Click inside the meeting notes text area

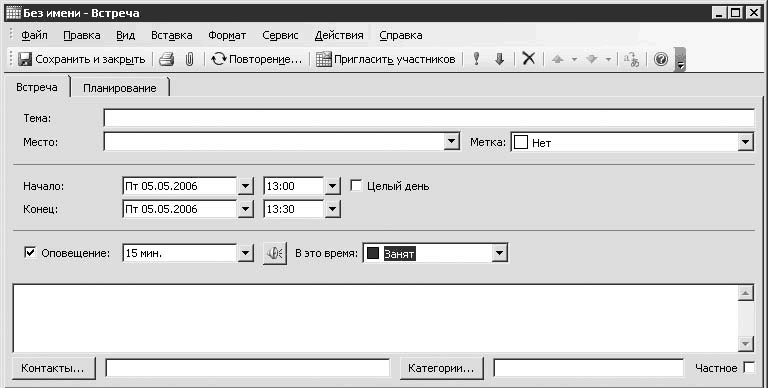click(375, 318)
